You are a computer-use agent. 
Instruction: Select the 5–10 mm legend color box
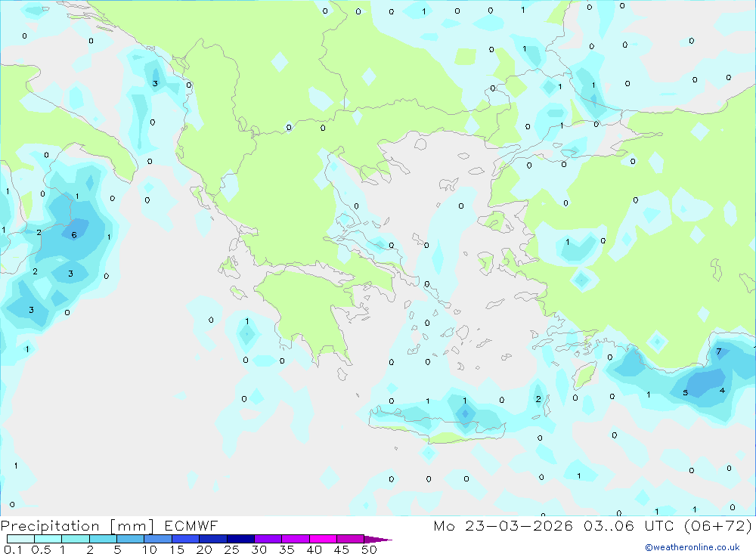point(131,539)
